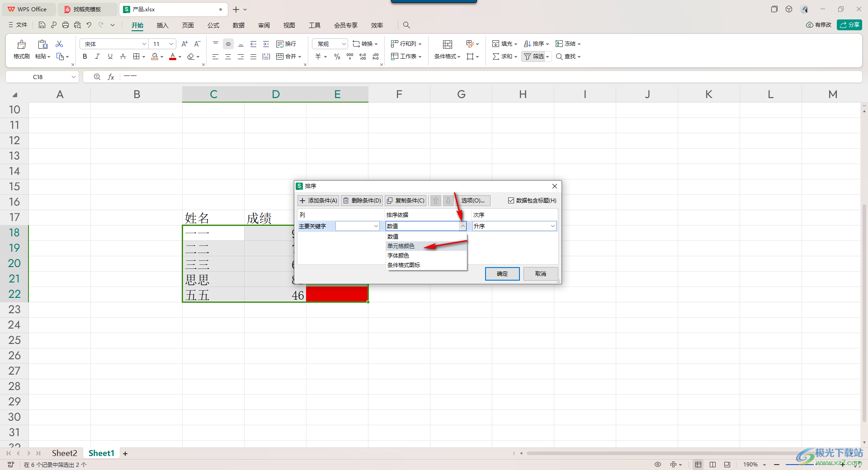Image resolution: width=868 pixels, height=470 pixels.
Task: Open the number format 常规 dropdown
Action: (x=344, y=44)
